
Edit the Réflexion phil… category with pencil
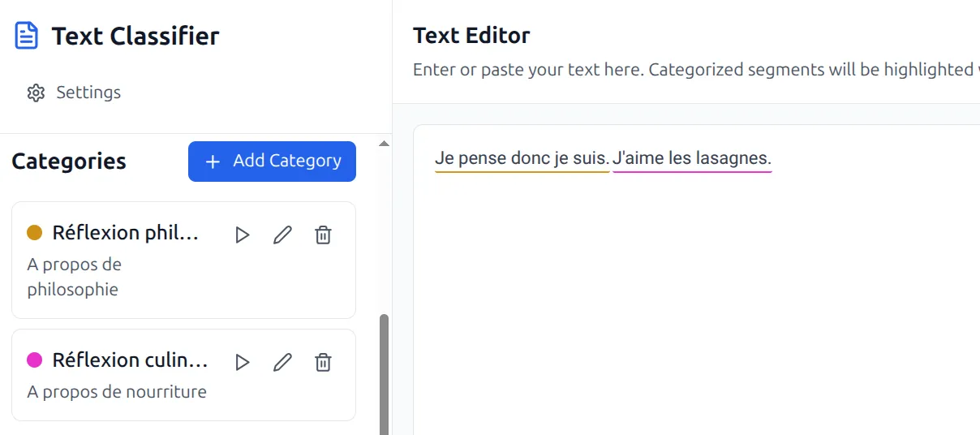pos(282,235)
